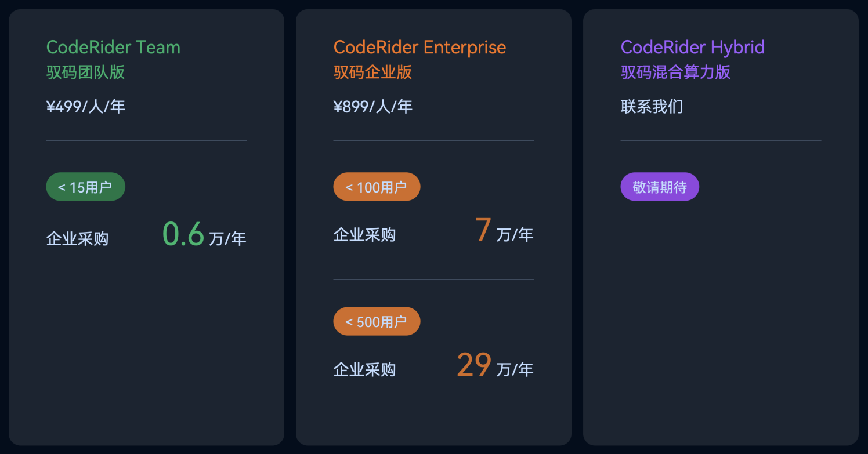Click the 联系我们 contact link
Viewport: 868px width, 454px height.
click(652, 107)
